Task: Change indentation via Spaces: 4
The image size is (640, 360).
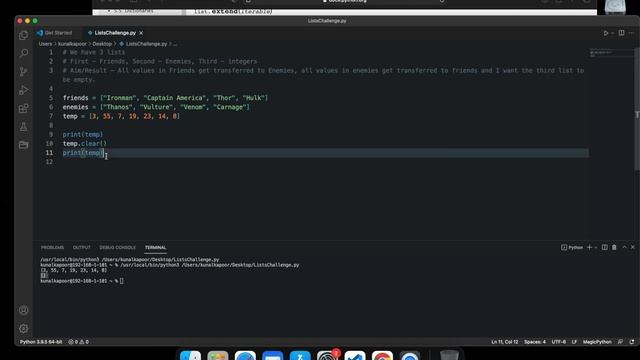Action: (535, 342)
